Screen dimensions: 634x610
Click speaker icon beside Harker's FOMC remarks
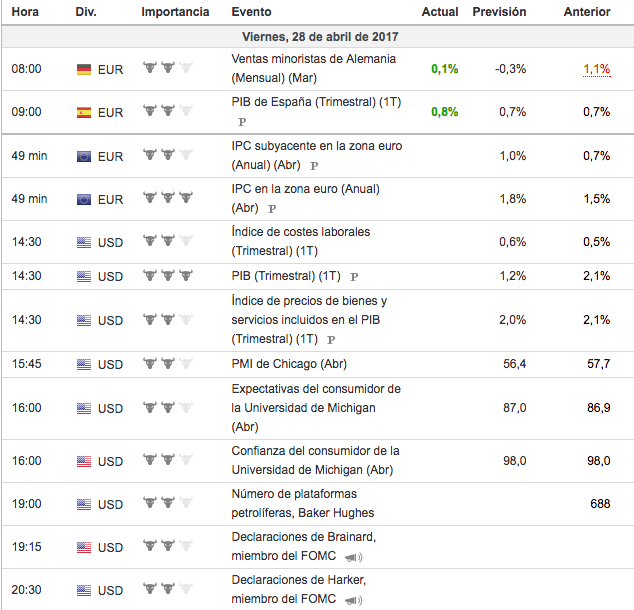tap(354, 600)
